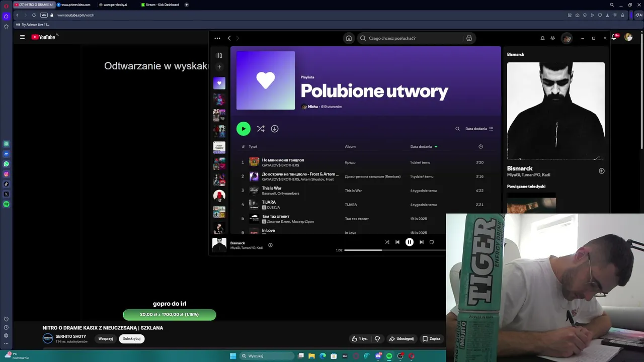The height and width of the screenshot is (362, 644).
Task: Sort by the Tytuł column header
Action: pos(253,147)
